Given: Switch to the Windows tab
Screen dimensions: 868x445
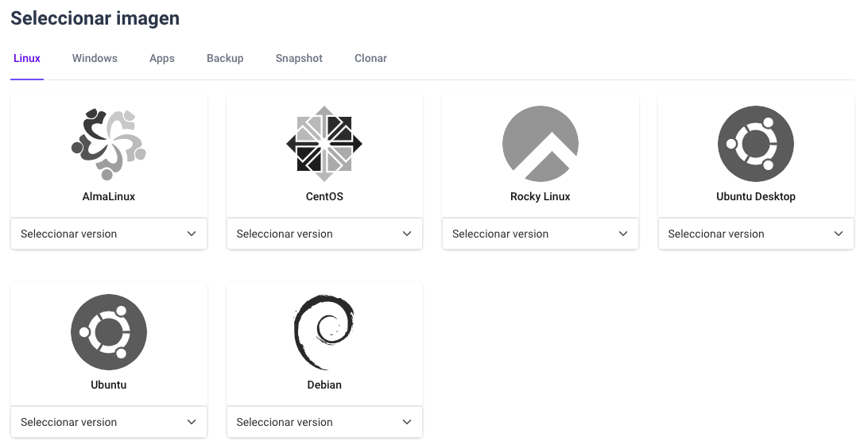Looking at the screenshot, I should [95, 58].
